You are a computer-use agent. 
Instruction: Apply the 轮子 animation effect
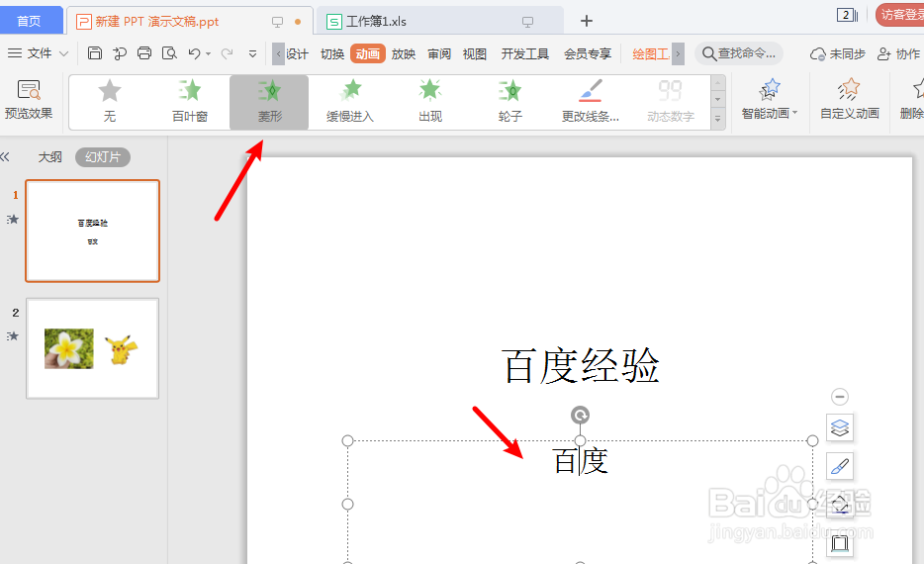510,101
